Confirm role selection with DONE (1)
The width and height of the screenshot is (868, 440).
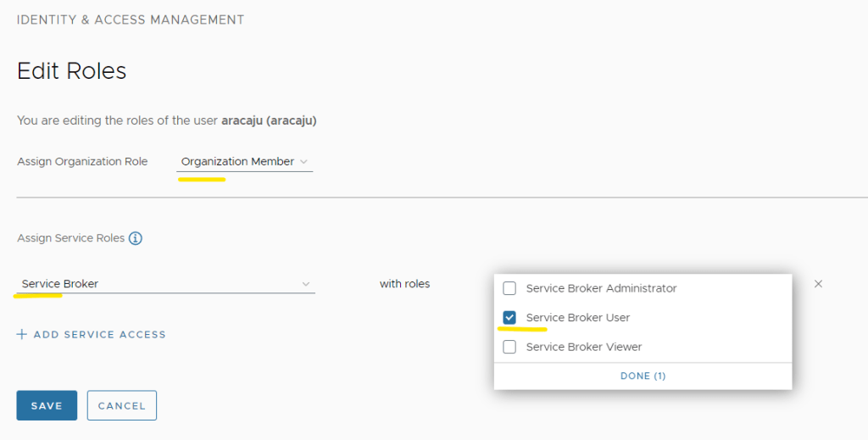pos(642,376)
